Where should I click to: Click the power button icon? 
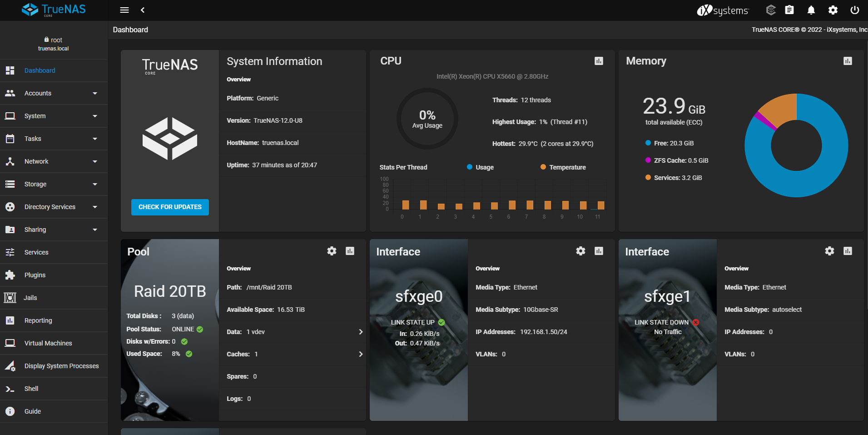855,10
